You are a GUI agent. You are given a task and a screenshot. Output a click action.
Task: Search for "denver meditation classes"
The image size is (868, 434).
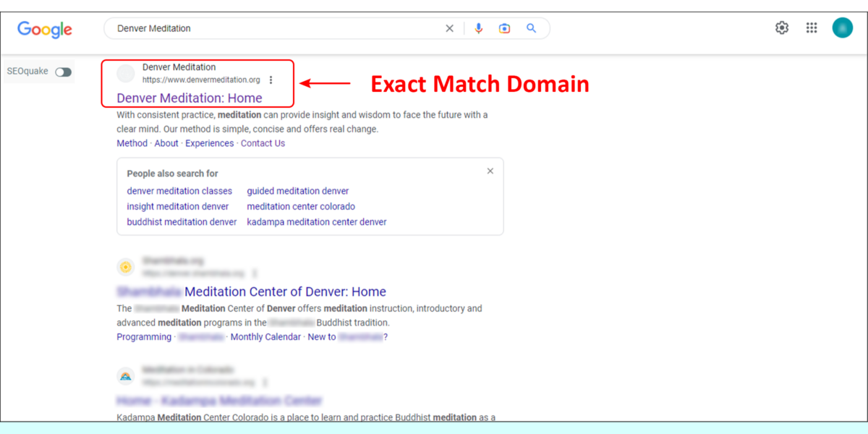tap(179, 190)
